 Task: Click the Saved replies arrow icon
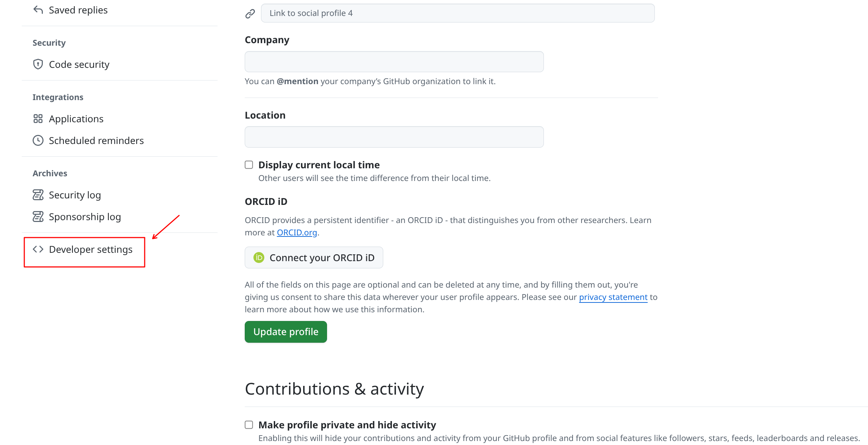(x=38, y=10)
